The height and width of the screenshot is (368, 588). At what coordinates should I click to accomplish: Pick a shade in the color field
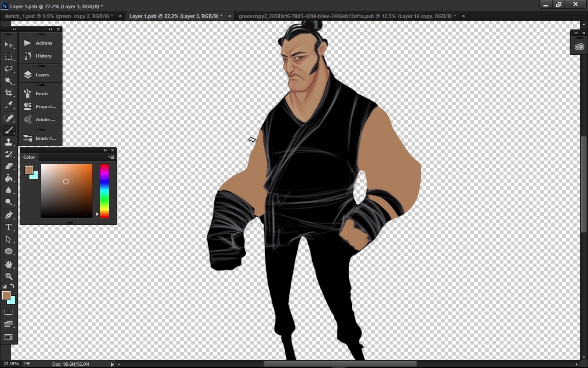tap(67, 191)
